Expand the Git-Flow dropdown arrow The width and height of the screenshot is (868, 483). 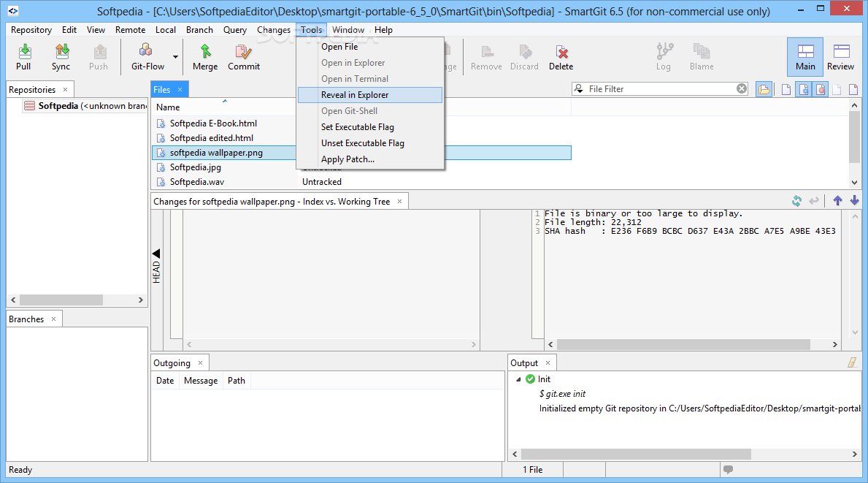175,57
